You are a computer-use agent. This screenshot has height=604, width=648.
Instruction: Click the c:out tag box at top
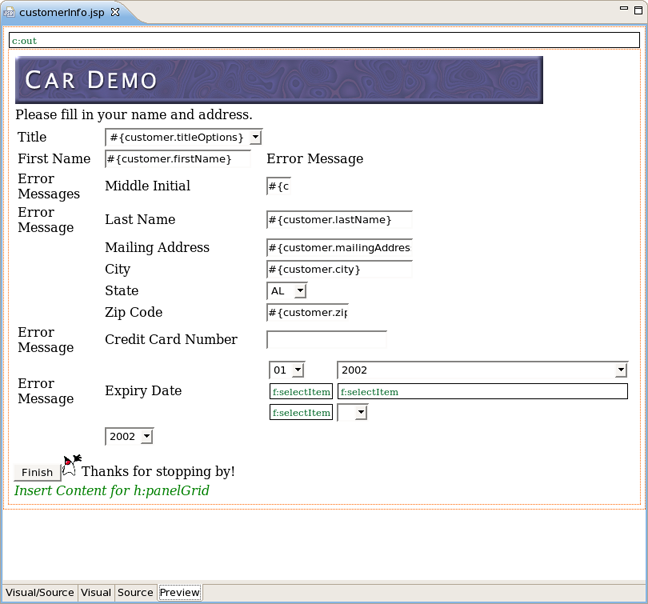tap(323, 41)
